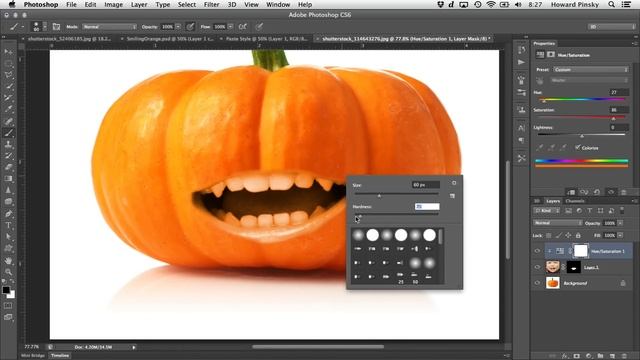Delete layer trash icon in Layers panel
Screen dimensions: 640x360
(624, 356)
